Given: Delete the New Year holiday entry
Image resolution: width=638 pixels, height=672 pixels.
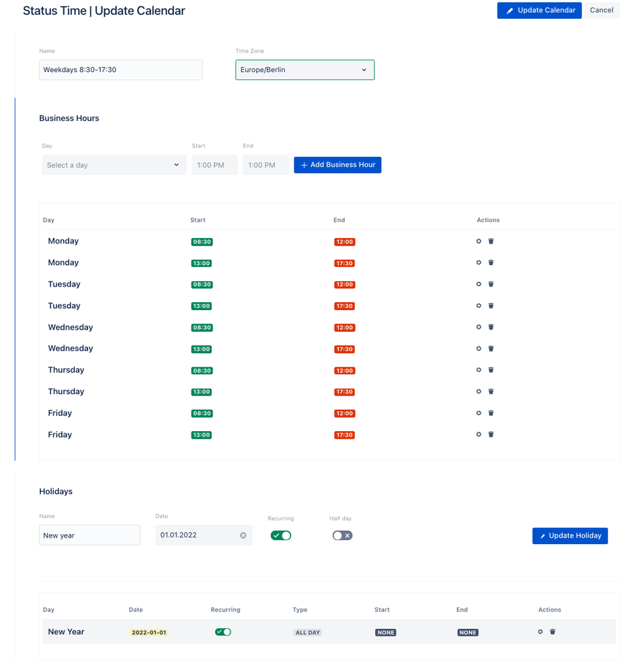Looking at the screenshot, I should (553, 632).
